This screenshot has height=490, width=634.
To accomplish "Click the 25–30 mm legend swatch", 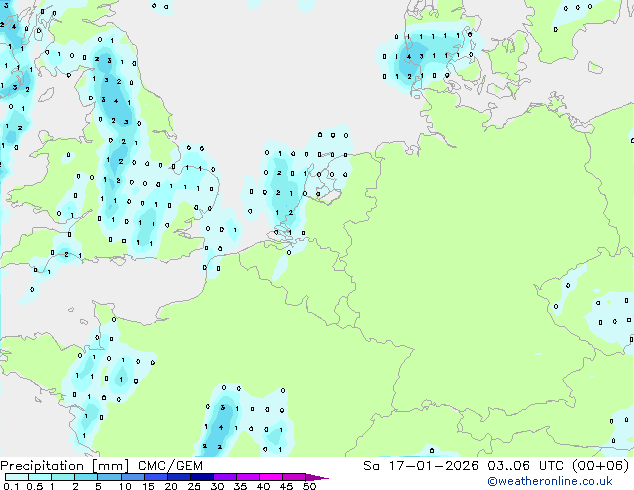I will pos(202,477).
